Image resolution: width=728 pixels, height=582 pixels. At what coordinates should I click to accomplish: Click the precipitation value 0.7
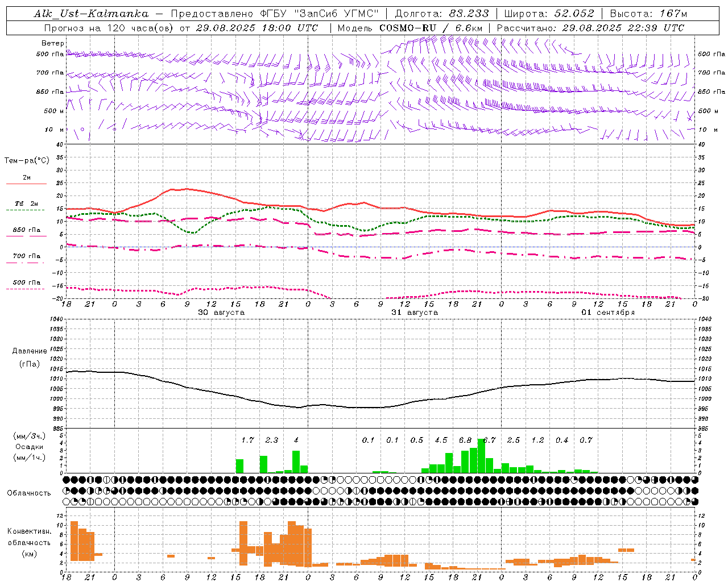(586, 440)
